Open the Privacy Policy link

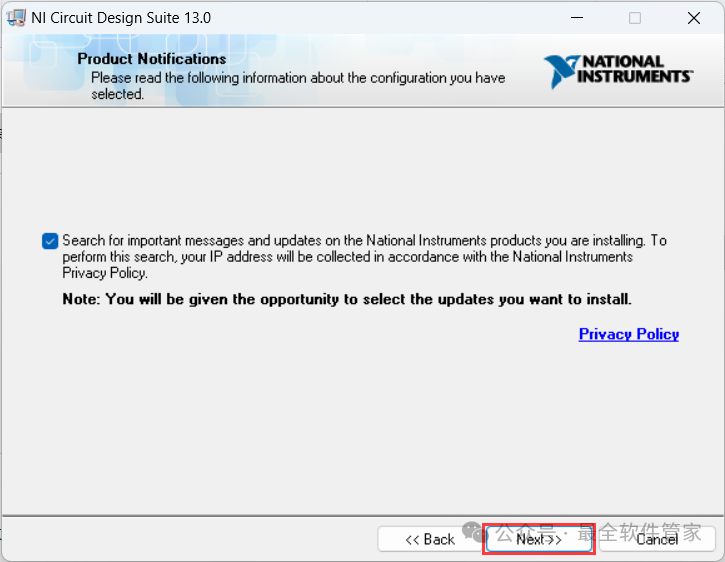click(x=628, y=334)
